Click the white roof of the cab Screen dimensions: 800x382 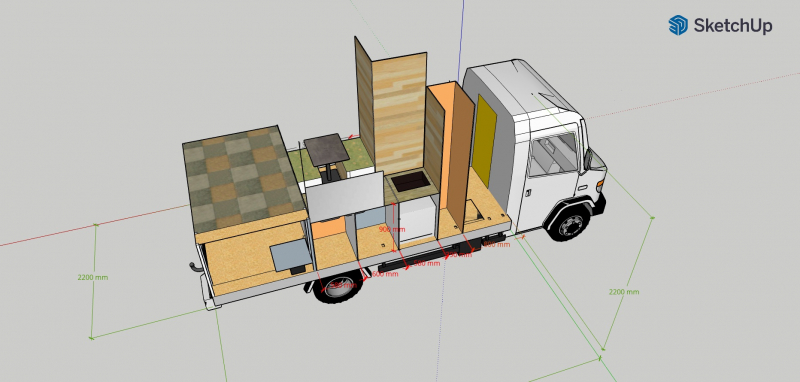[x=526, y=87]
